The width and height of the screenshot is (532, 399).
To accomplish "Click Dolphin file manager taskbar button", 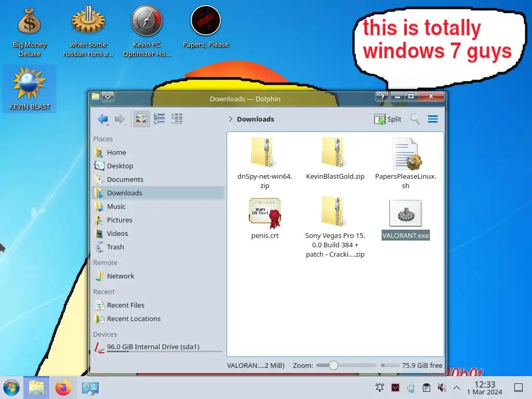I will [x=36, y=388].
